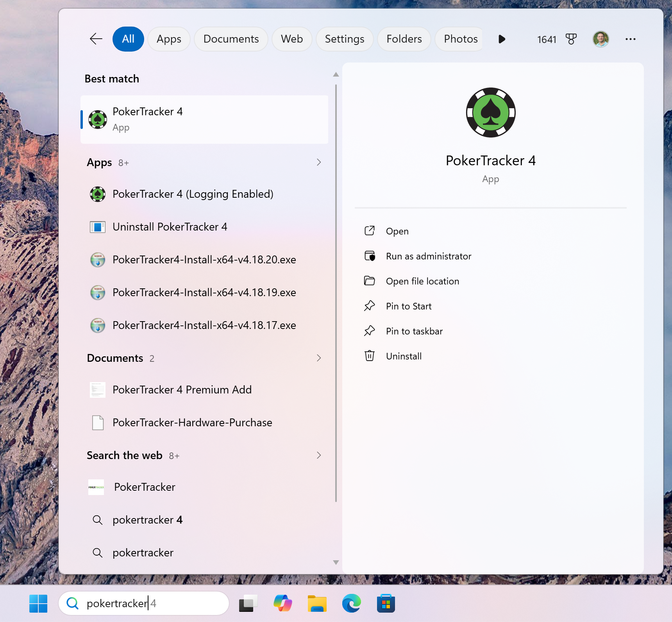Screen dimensions: 672x622
Task: Pin PokerTracker 4 to taskbar
Action: 490,331
